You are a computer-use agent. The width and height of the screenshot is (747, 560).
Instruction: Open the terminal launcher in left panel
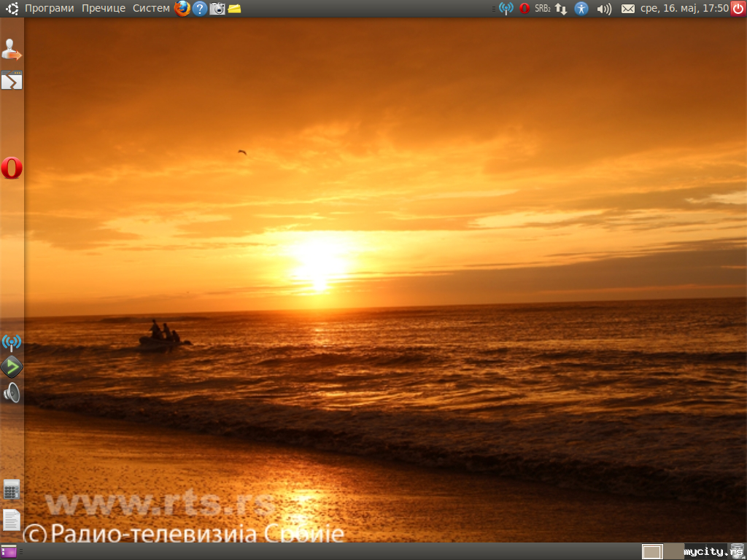click(x=12, y=80)
